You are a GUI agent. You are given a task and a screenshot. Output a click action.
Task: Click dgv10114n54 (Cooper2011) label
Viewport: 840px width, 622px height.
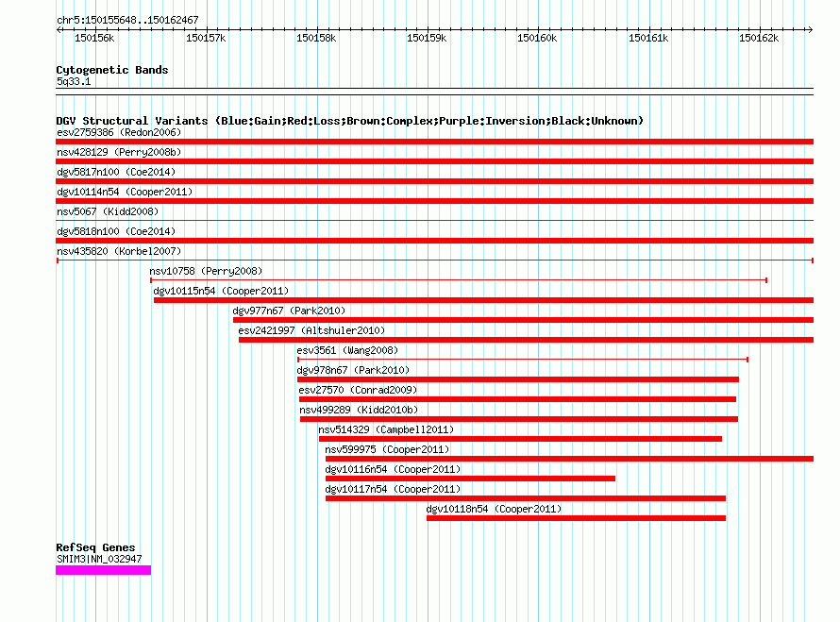click(x=125, y=192)
